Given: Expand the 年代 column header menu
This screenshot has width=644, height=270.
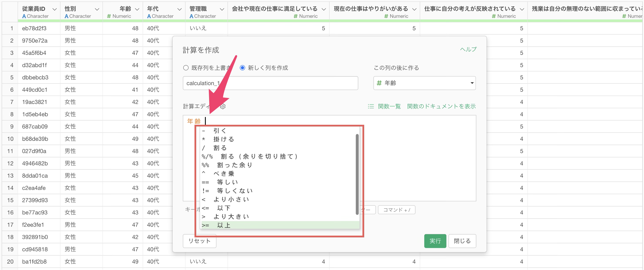Looking at the screenshot, I should click(x=179, y=9).
